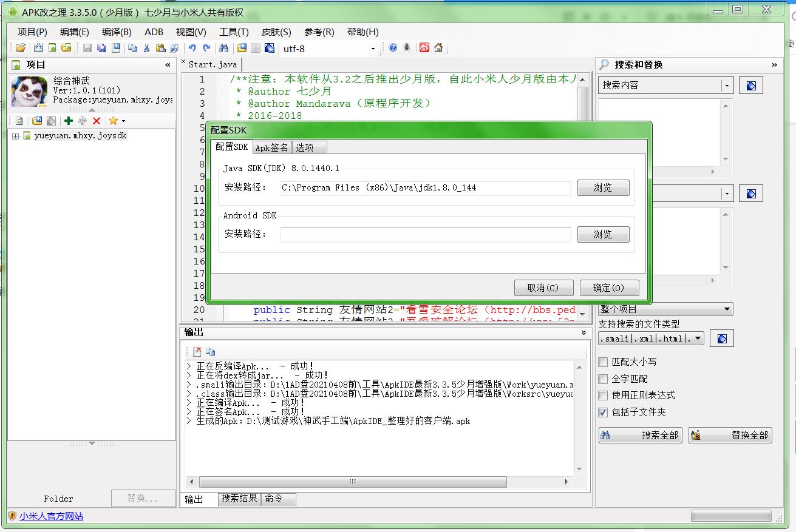The image size is (796, 532).
Task: Enable the 匹配大小写 checkbox
Action: tap(603, 362)
